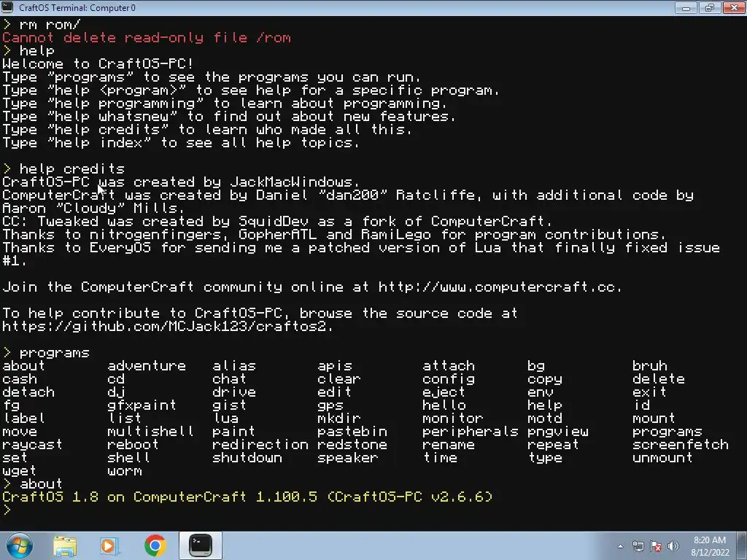Select CraftOS Terminal taskbar button
Viewport: 747px width, 560px height.
(201, 545)
